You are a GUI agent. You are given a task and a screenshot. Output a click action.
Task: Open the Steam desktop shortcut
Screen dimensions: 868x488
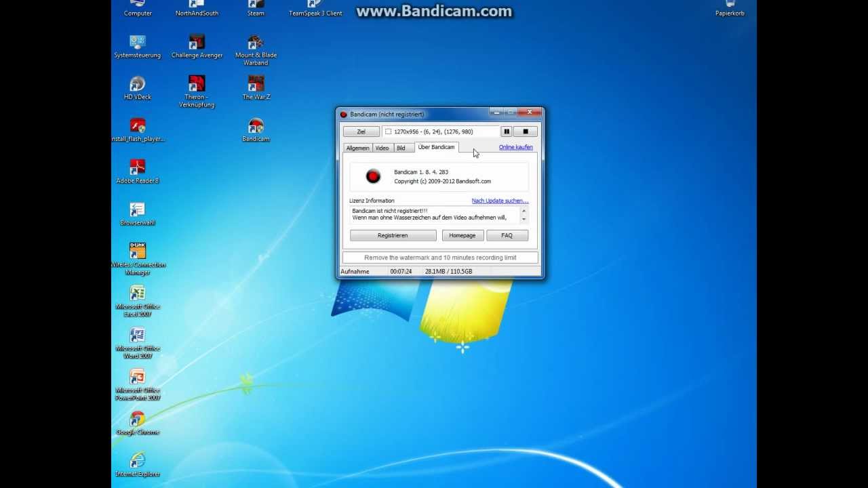click(x=256, y=8)
